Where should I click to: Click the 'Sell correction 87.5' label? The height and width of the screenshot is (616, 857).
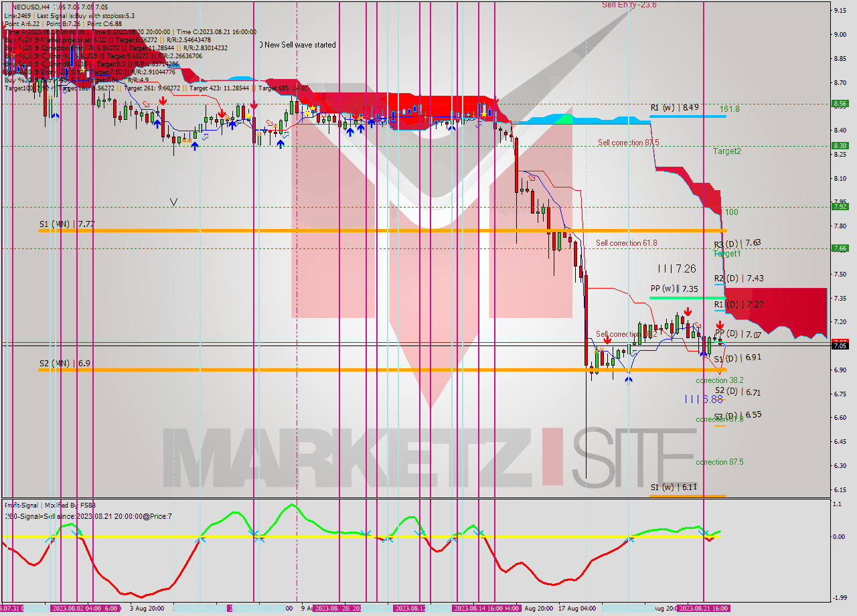pos(628,143)
